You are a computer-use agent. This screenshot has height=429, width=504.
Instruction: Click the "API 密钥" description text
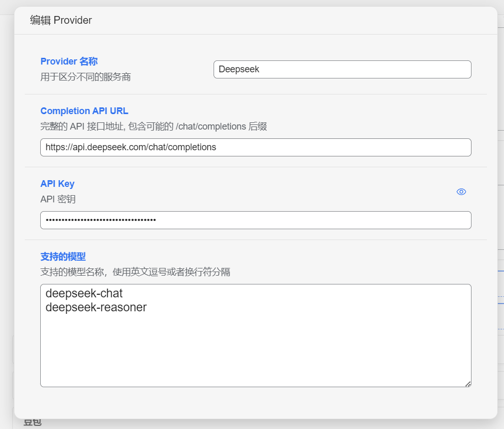click(x=58, y=199)
